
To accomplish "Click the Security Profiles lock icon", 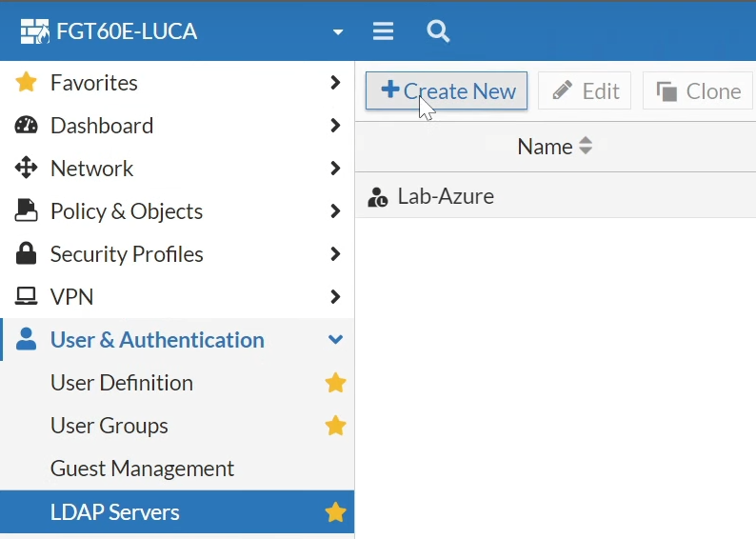I will pyautogui.click(x=26, y=253).
